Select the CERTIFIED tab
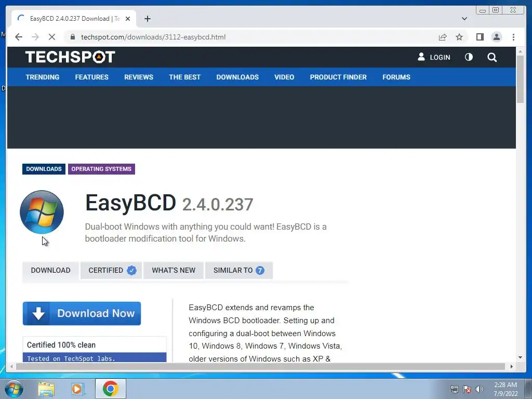This screenshot has height=399, width=532. click(x=111, y=270)
